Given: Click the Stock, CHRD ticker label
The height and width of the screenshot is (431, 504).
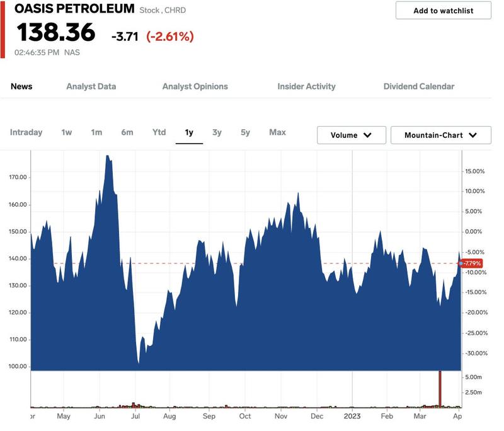Looking at the screenshot, I should (163, 10).
